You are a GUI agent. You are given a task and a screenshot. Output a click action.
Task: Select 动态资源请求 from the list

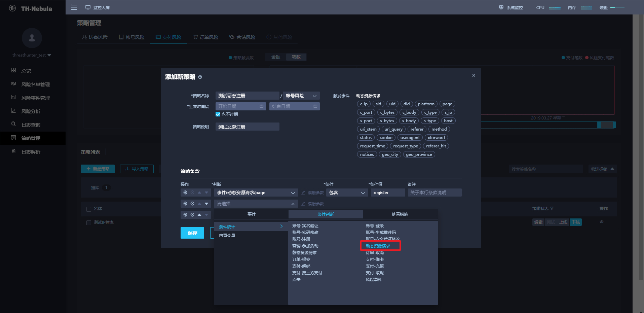coord(378,246)
